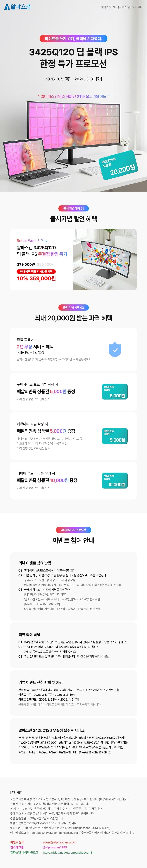Click the gradient '와이드를 쓰기 위해' banner pill
Viewport: 147px width, 868px height.
pos(73,39)
